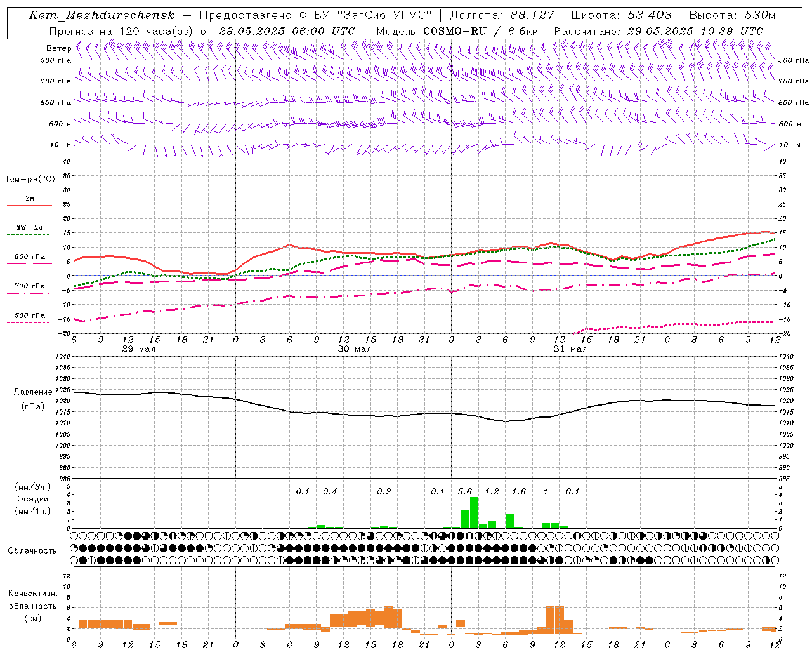Click the (мм/3ч.) precipitation unit label
The image size is (812, 650).
(x=33, y=487)
